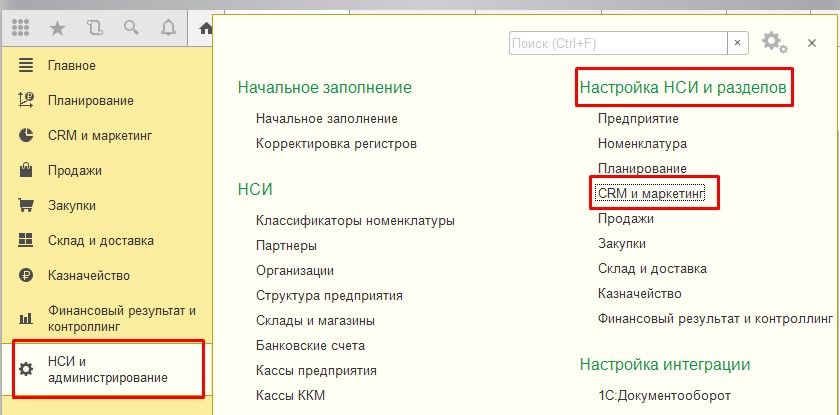Open the Организации link
This screenshot has width=840, height=415.
click(x=295, y=270)
